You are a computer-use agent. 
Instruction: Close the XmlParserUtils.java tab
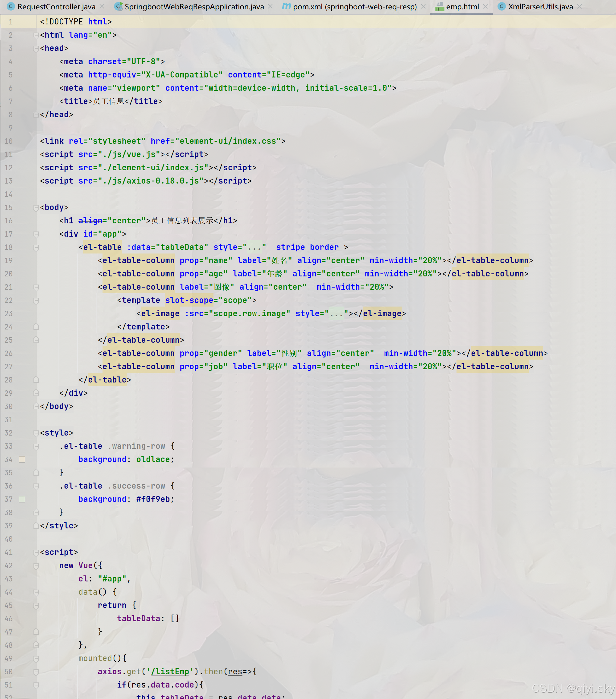[x=580, y=7]
